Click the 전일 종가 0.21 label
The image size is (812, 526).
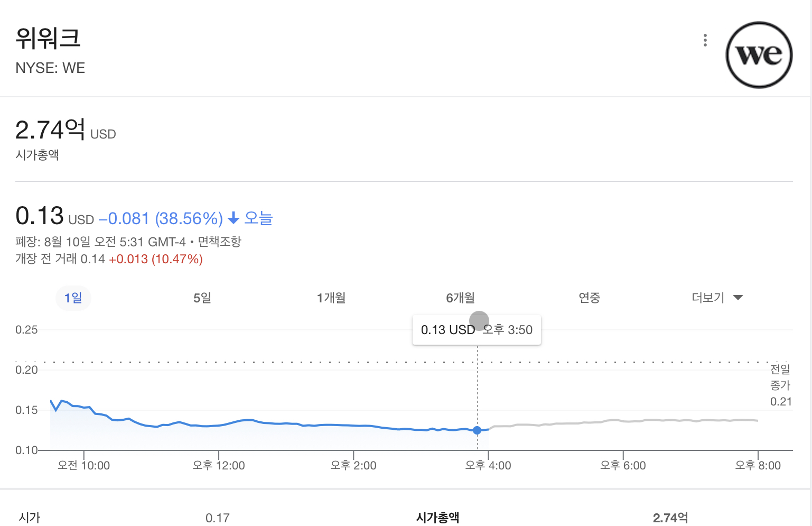coord(781,385)
